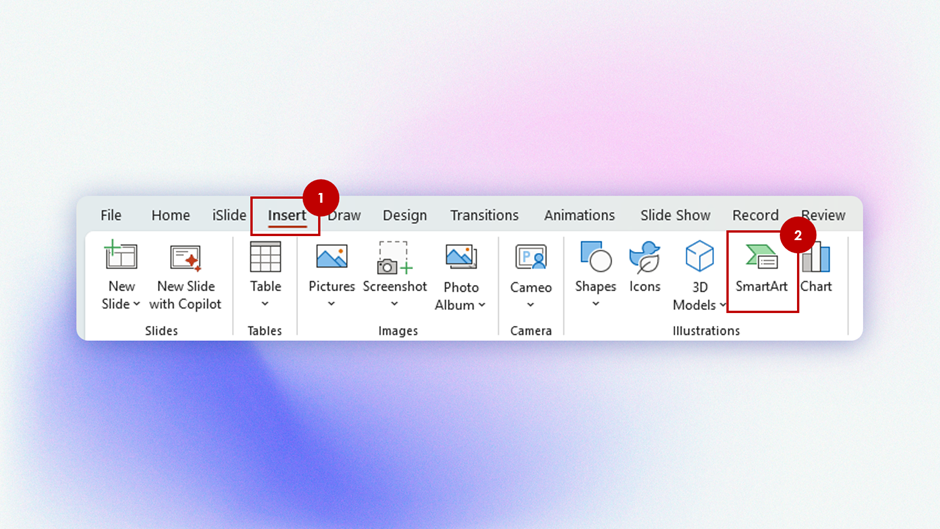The width and height of the screenshot is (940, 529).
Task: Expand the Screenshot dropdown chevron
Action: coord(394,304)
